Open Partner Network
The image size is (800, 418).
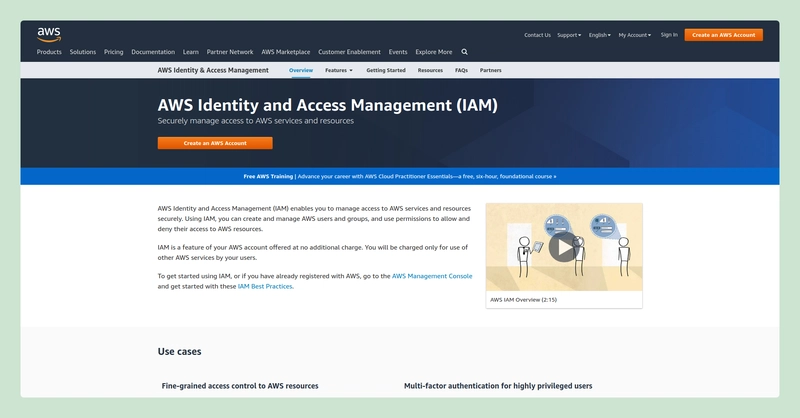[x=230, y=52]
